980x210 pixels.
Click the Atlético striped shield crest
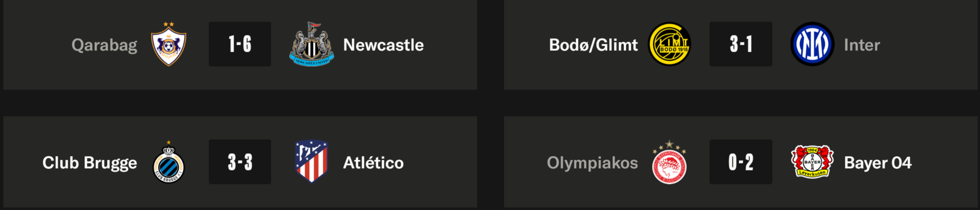(311, 162)
